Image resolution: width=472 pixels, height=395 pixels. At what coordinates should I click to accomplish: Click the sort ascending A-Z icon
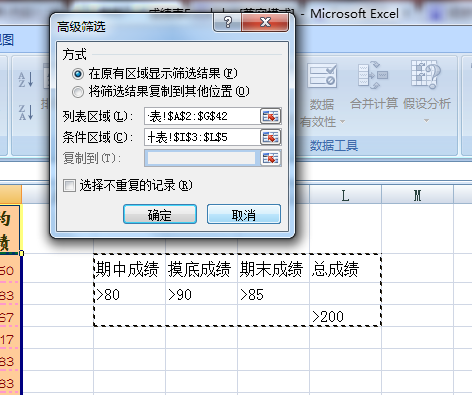[26, 80]
